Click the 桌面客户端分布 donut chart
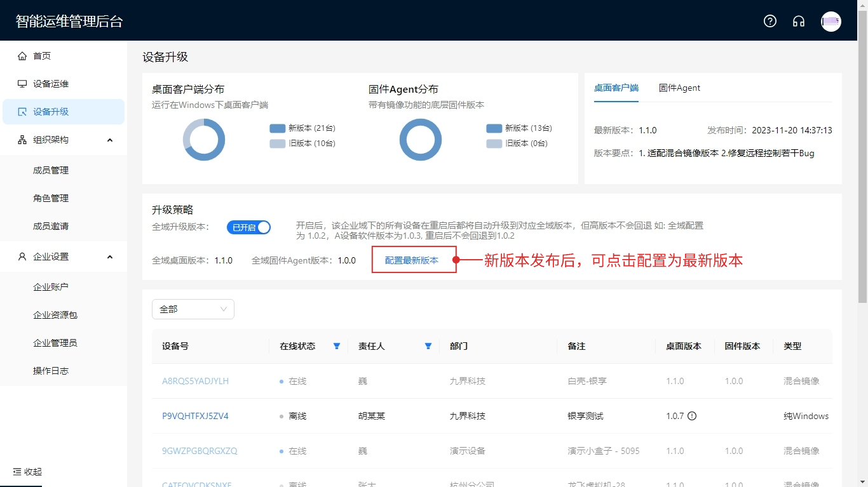The image size is (868, 487). click(204, 140)
